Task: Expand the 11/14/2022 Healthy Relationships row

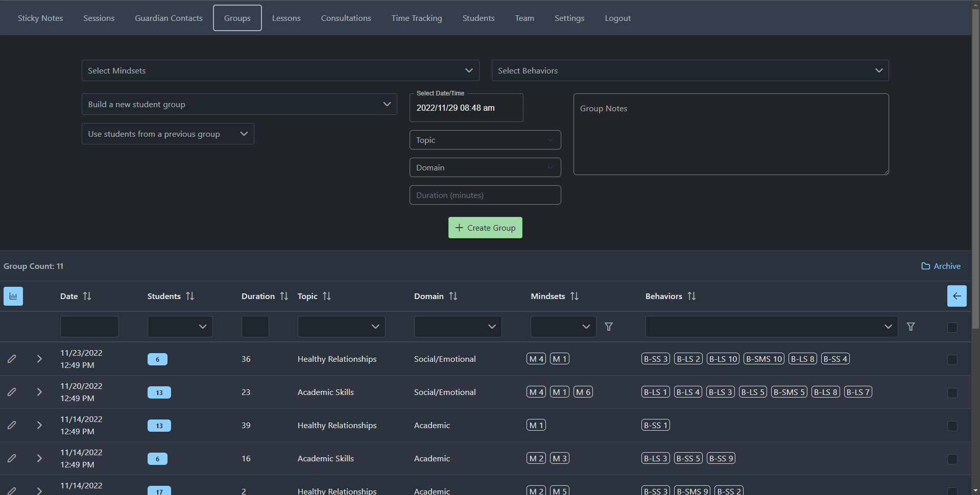Action: (39, 425)
